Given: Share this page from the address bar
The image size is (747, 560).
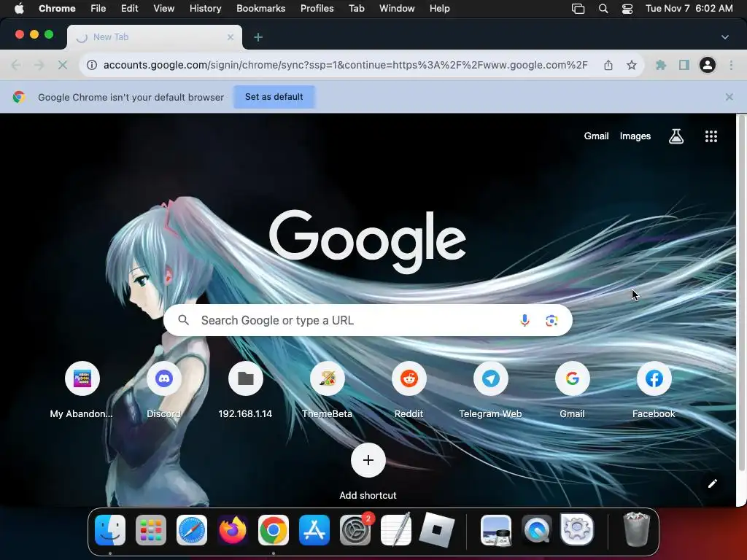Looking at the screenshot, I should (x=608, y=65).
